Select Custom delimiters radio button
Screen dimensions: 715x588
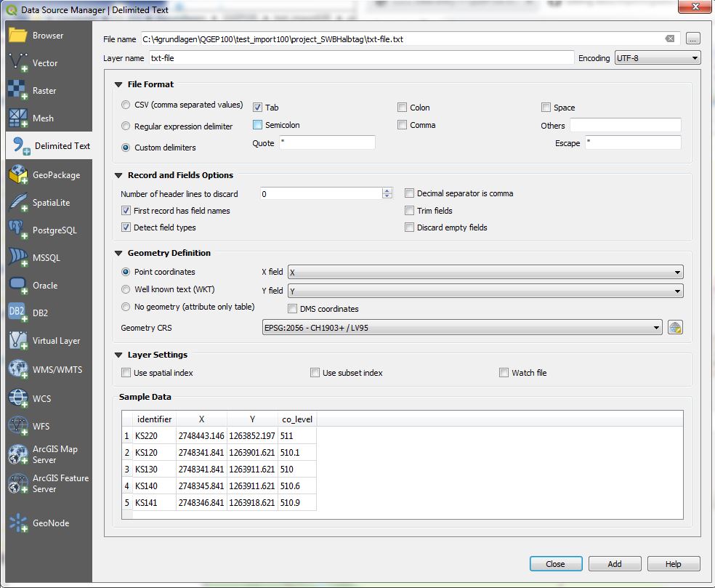126,148
